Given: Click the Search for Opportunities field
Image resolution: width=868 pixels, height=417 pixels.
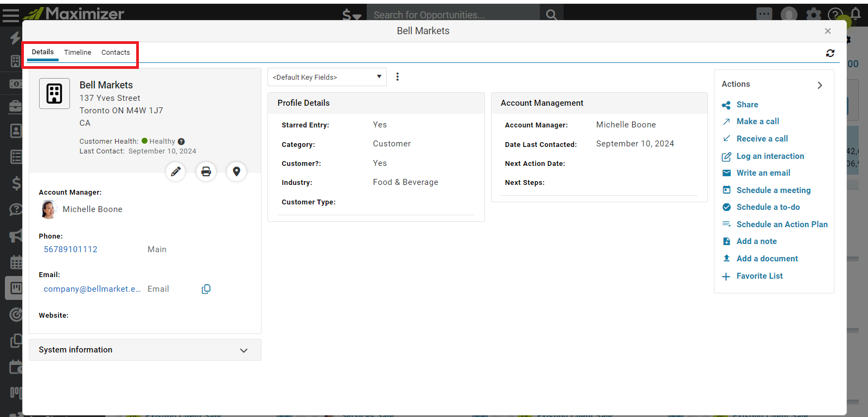Looking at the screenshot, I should tap(453, 15).
